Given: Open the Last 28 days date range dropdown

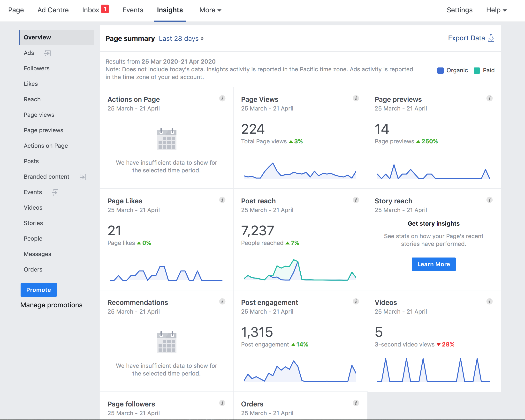Looking at the screenshot, I should click(x=181, y=39).
